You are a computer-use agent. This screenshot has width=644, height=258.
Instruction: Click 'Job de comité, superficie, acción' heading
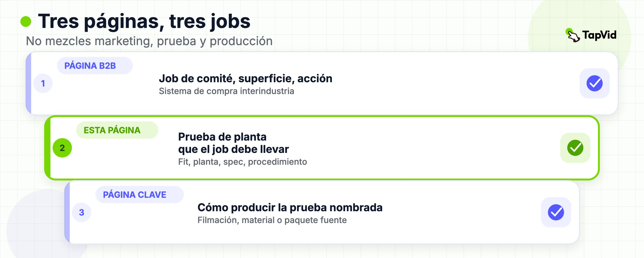(246, 78)
